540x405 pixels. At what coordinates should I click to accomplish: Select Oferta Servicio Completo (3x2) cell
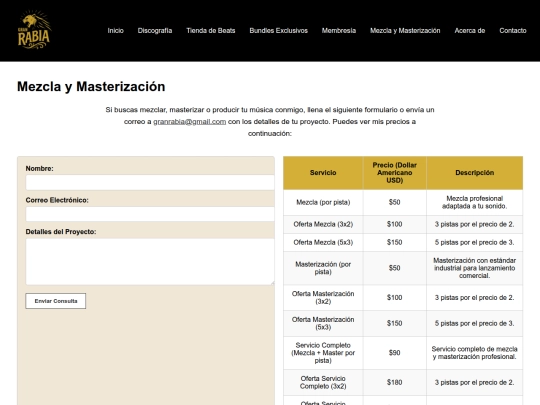click(x=323, y=382)
